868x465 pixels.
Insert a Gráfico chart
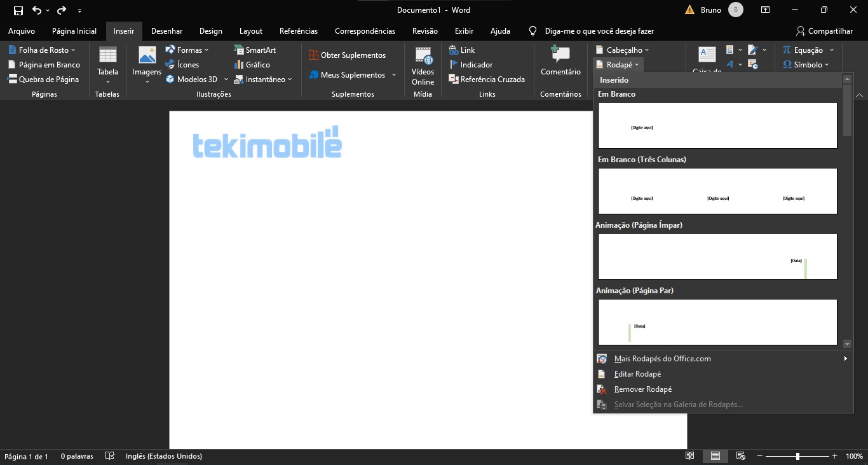[x=252, y=64]
